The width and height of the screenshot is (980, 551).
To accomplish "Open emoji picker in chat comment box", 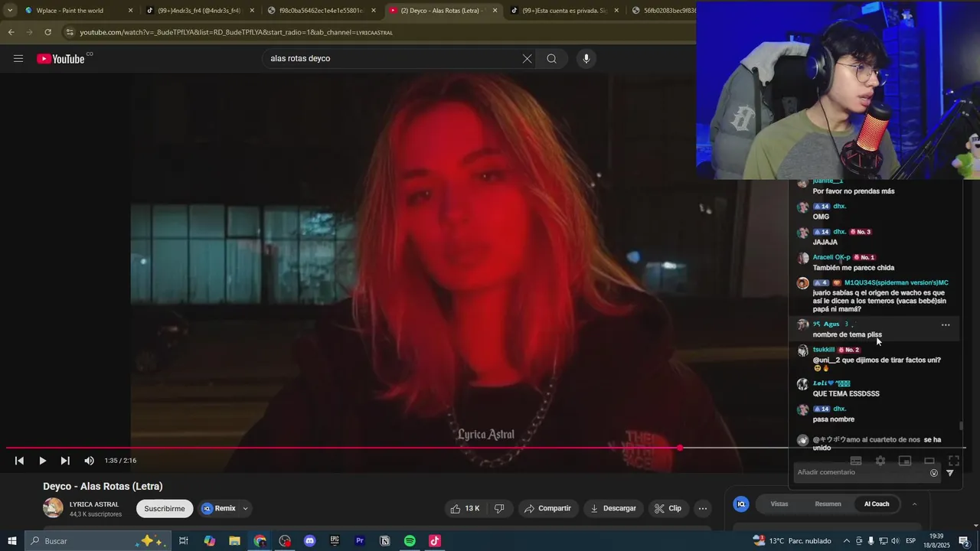I will [x=934, y=473].
